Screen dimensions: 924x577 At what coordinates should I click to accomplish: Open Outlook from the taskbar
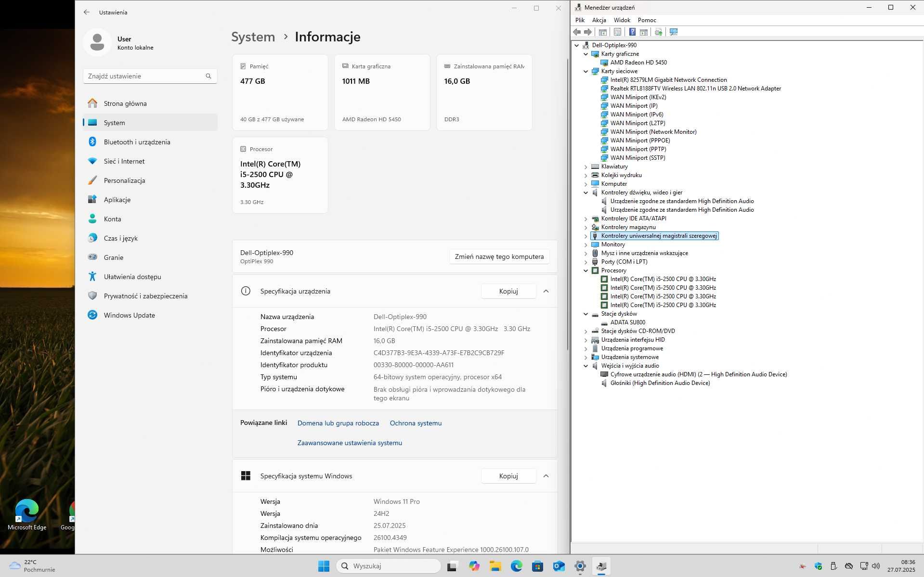(x=559, y=566)
